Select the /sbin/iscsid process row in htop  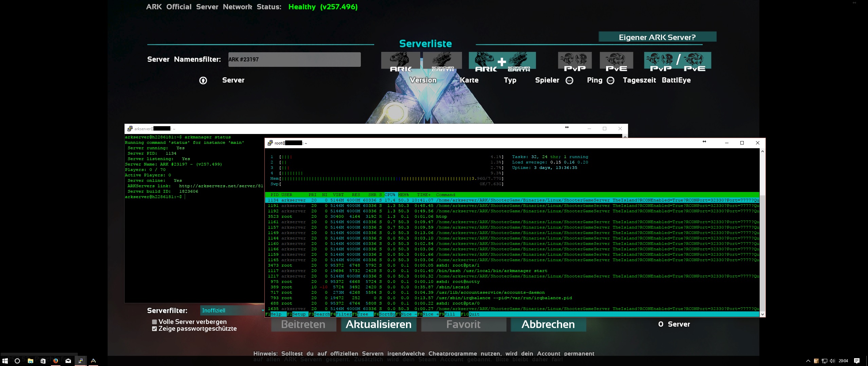pyautogui.click(x=512, y=287)
